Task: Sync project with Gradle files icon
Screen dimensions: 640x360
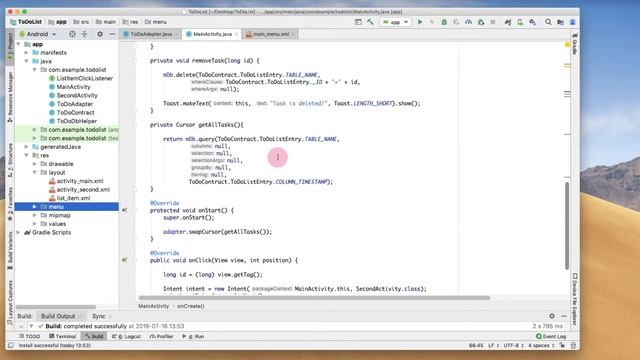Action: pos(508,22)
